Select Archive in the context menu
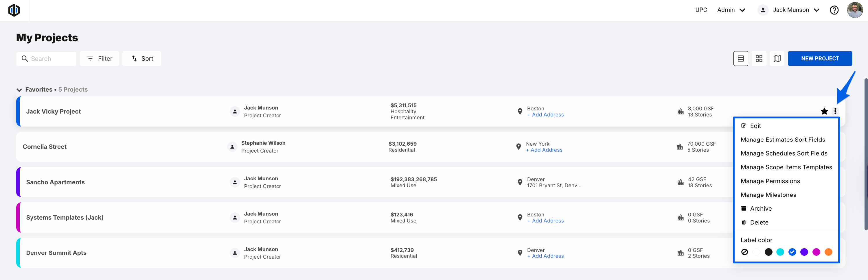The image size is (868, 280). coord(760,209)
